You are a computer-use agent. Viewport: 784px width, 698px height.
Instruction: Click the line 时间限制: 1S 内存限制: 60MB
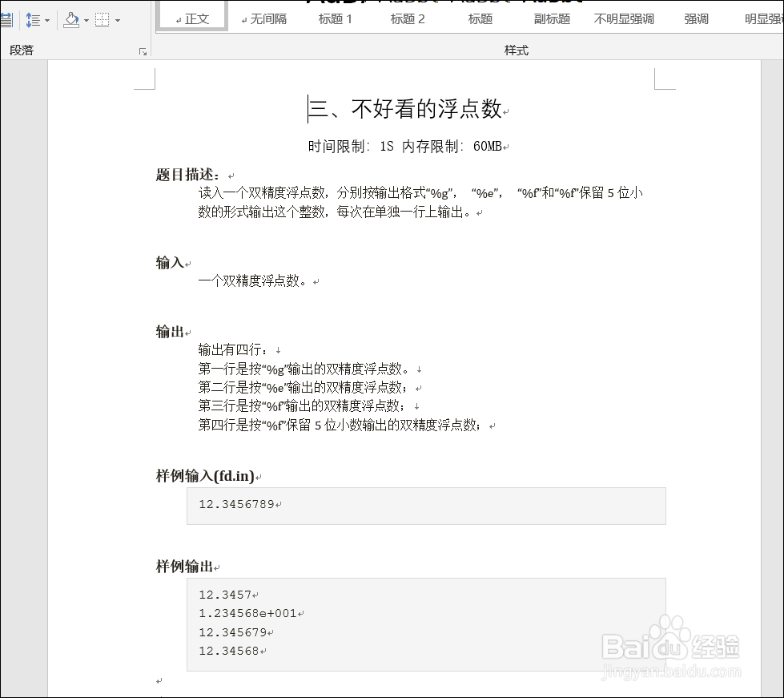405,146
